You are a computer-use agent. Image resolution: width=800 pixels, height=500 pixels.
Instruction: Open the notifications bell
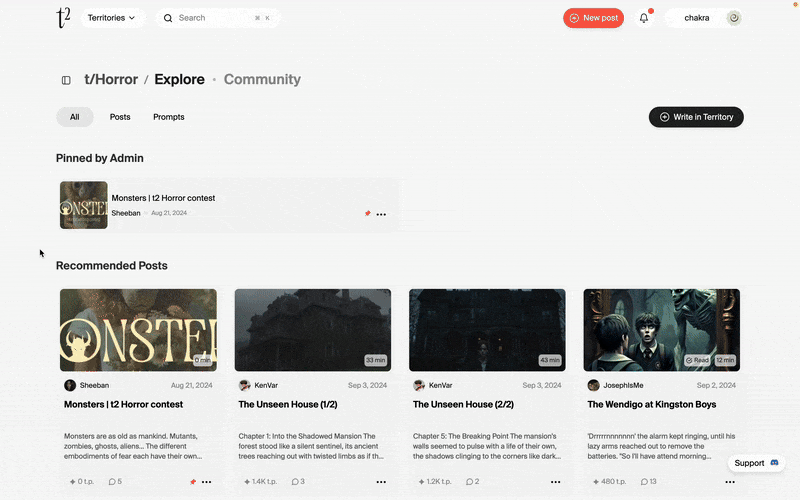(644, 18)
